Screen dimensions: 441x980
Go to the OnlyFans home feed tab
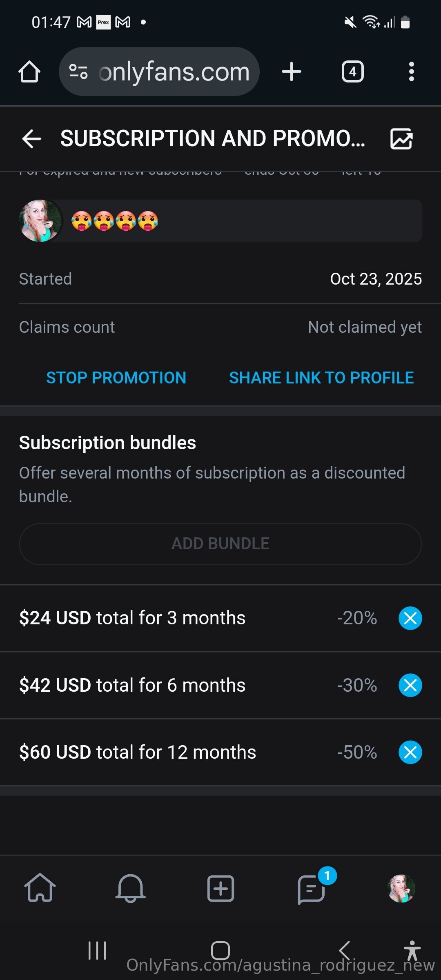click(x=40, y=888)
